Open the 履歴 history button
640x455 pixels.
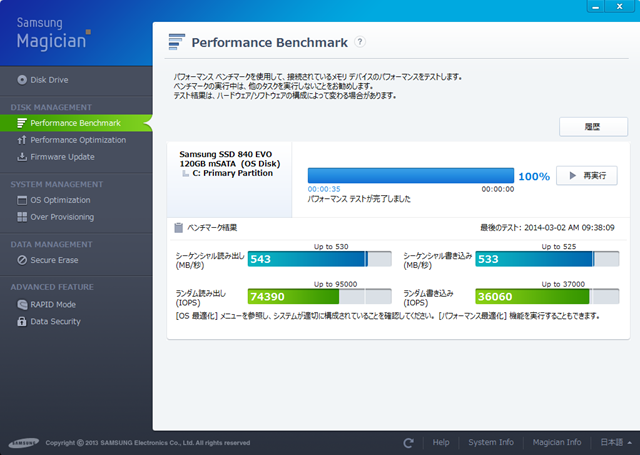click(593, 127)
